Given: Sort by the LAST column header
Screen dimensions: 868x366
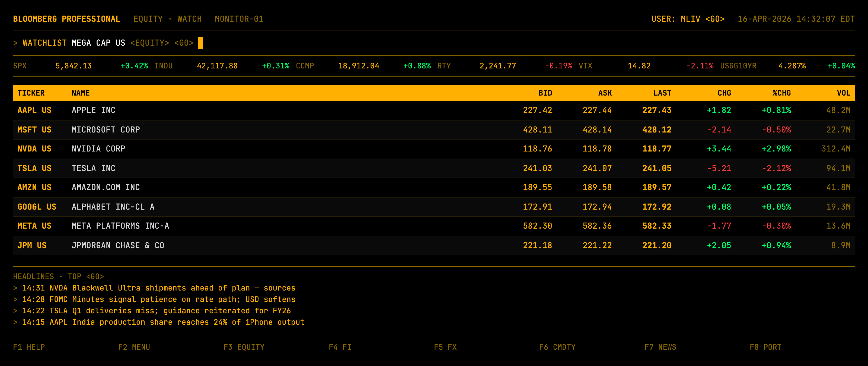Looking at the screenshot, I should pyautogui.click(x=662, y=93).
